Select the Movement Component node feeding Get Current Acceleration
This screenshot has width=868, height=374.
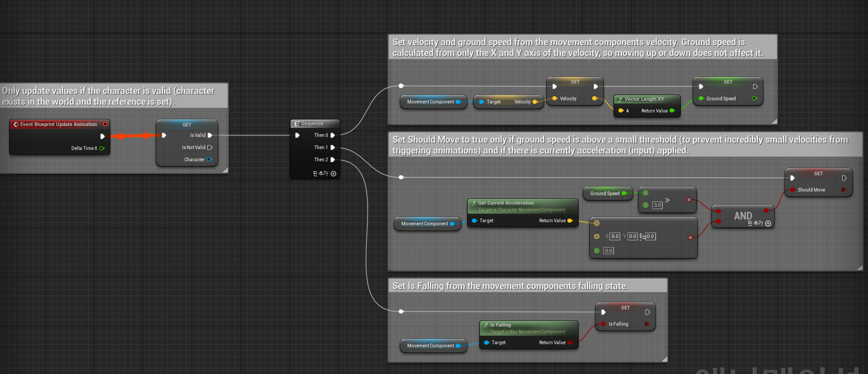427,224
